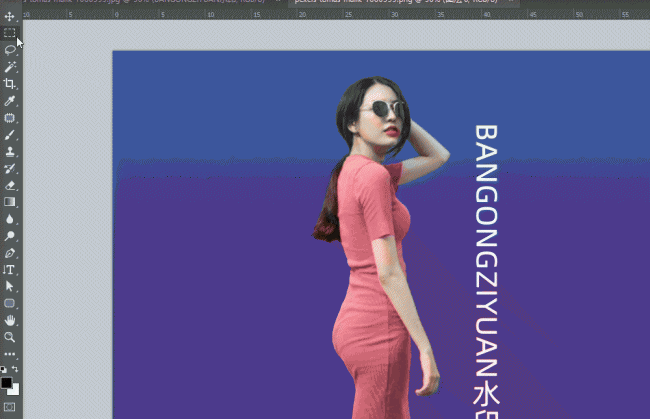This screenshot has height=419, width=650.
Task: Select the Pen tool
Action: 10,253
